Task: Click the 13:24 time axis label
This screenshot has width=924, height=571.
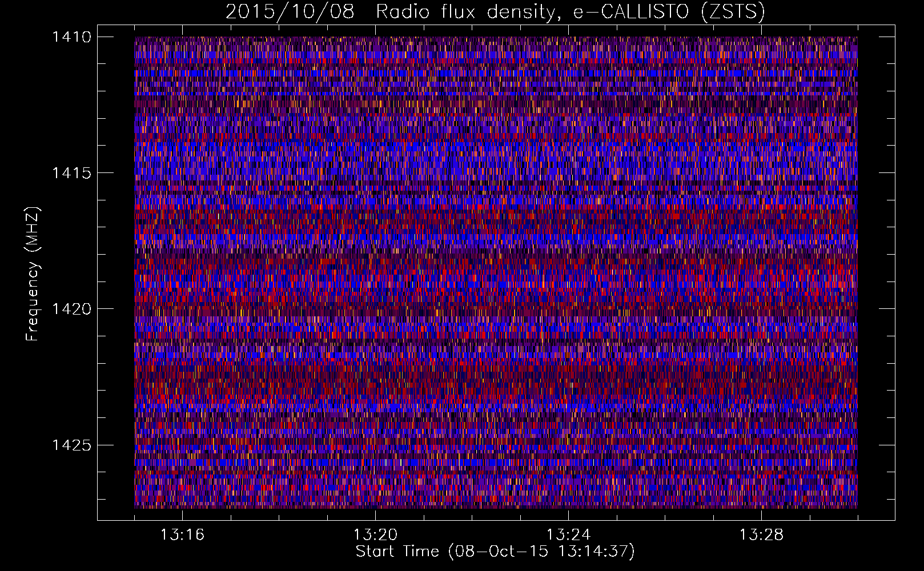Action: pos(568,535)
